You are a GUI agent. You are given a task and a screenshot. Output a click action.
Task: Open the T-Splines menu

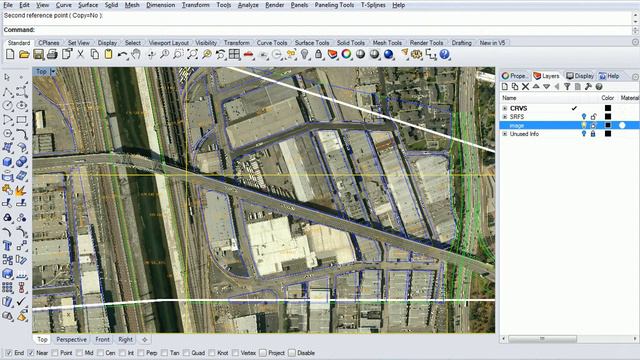tap(373, 5)
